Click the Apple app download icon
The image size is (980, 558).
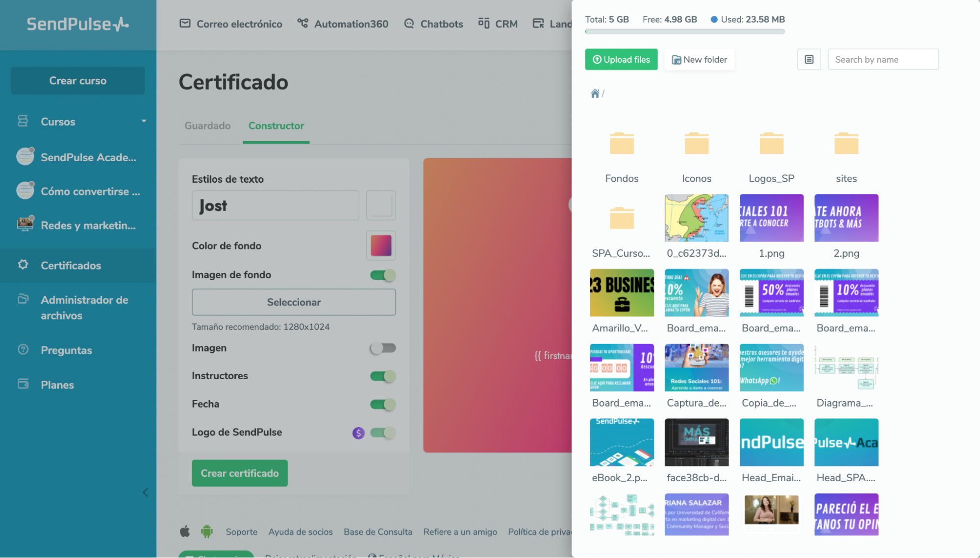point(185,531)
